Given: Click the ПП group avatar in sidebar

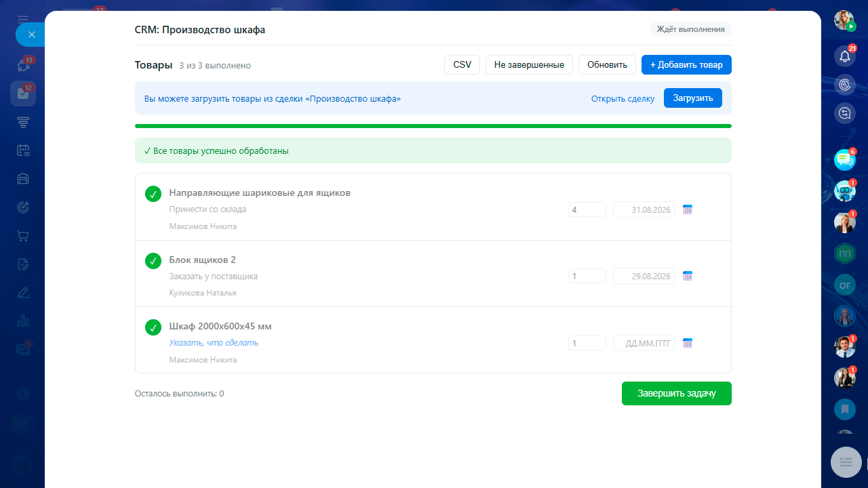Looking at the screenshot, I should click(x=844, y=253).
